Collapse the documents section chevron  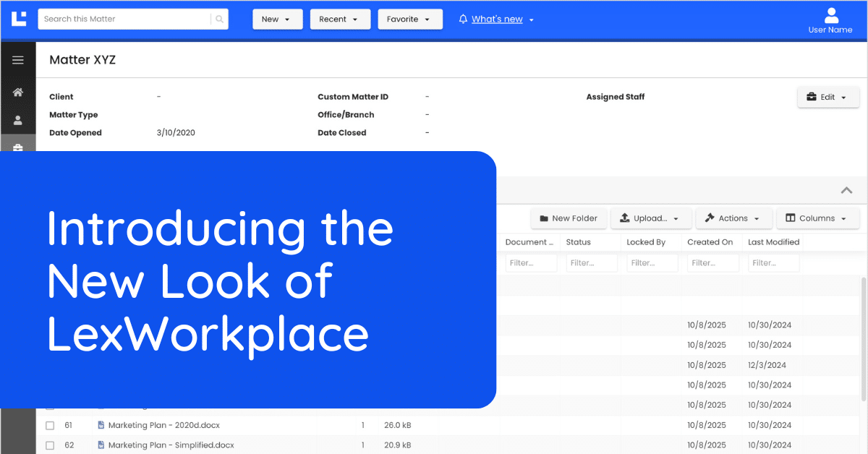[846, 191]
